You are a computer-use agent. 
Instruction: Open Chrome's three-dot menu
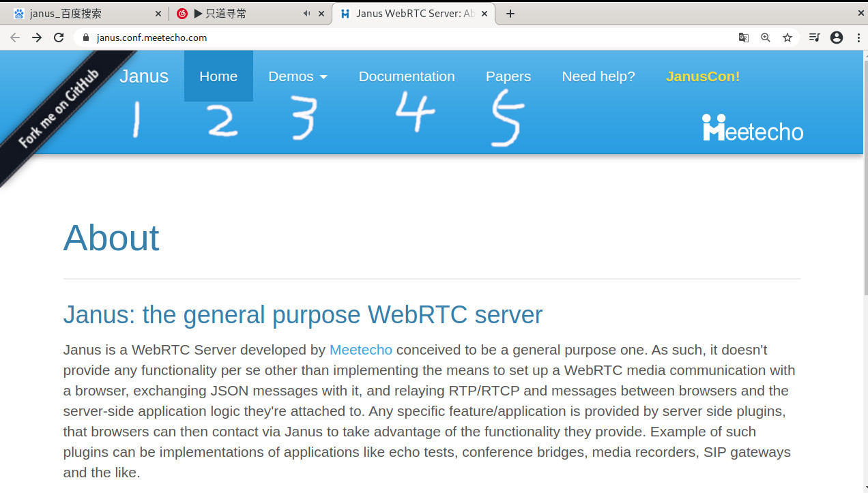(858, 38)
